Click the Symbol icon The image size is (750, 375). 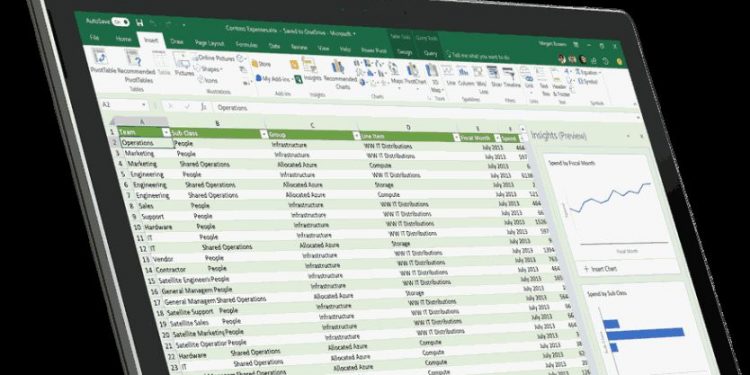(x=587, y=81)
